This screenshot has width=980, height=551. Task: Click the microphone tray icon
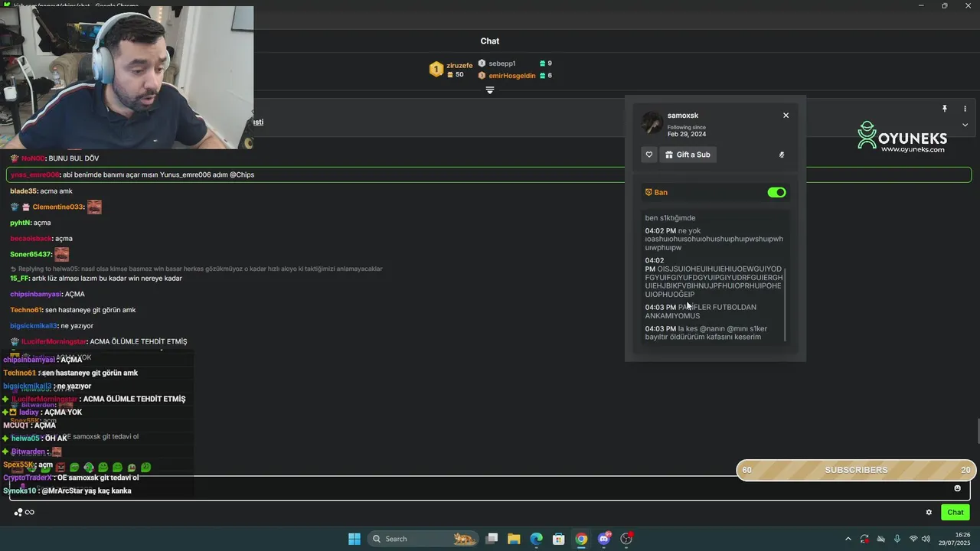(897, 539)
